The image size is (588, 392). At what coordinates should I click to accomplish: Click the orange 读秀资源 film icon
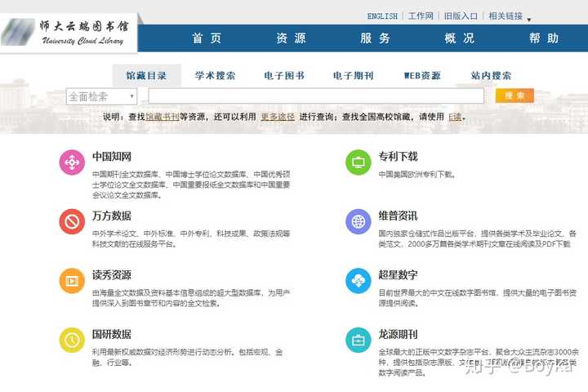tap(72, 281)
